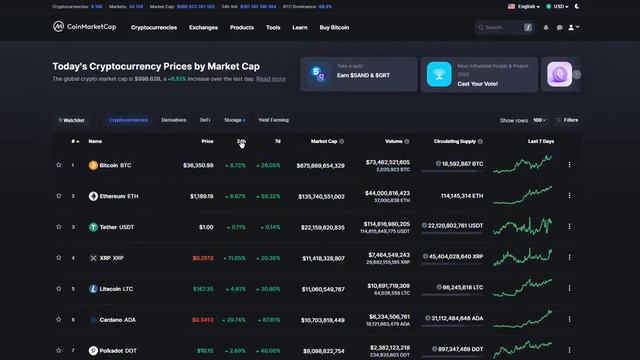Click Bitcoin circulating supply progress bar
Viewport: 640px width, 360px height.
point(452,171)
